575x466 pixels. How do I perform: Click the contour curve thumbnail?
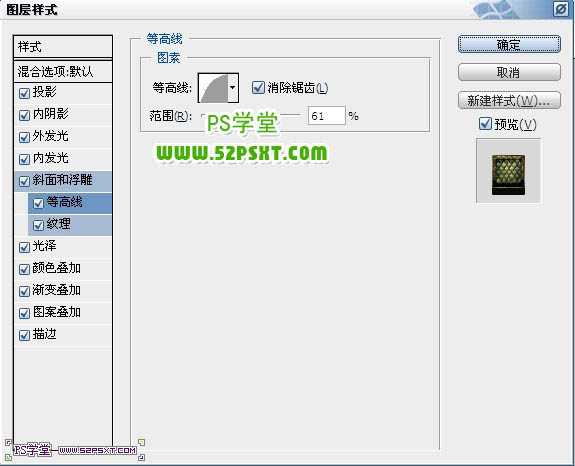pos(213,88)
